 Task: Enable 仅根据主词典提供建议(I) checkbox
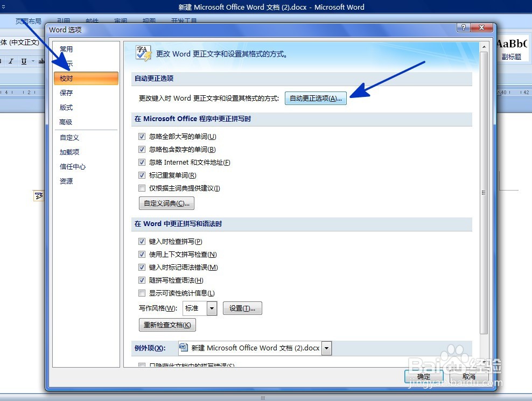[142, 188]
